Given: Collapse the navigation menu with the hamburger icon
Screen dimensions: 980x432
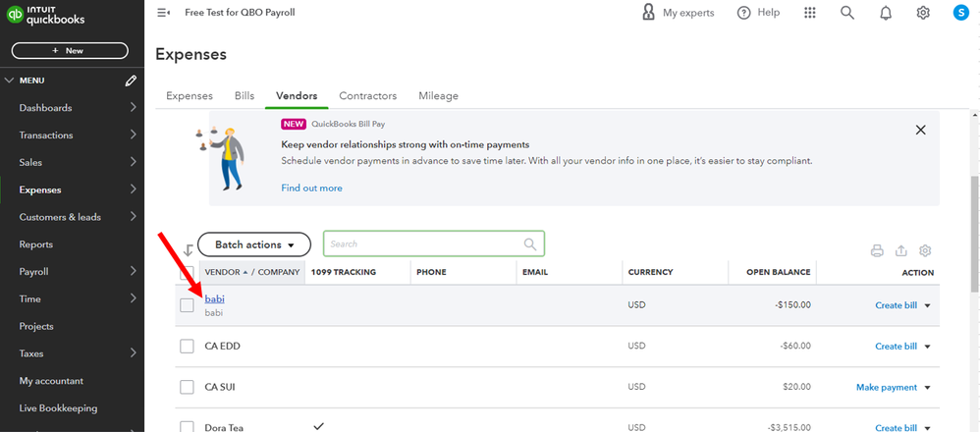Looking at the screenshot, I should [164, 13].
